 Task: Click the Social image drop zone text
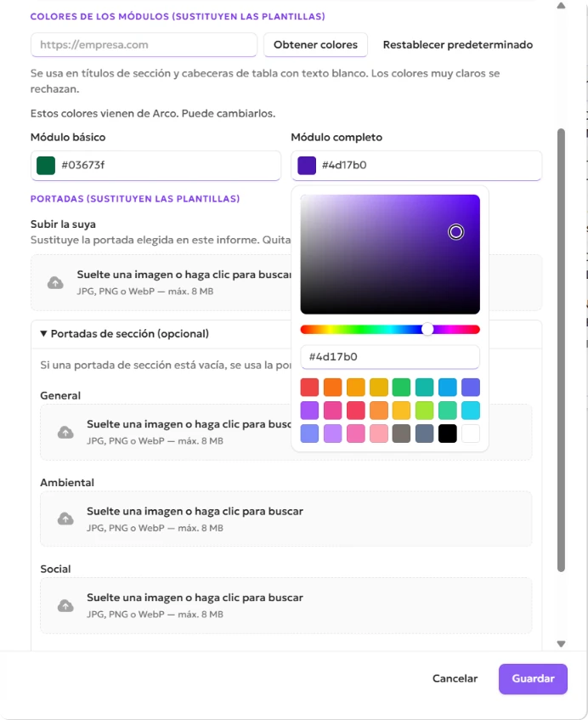[195, 598]
